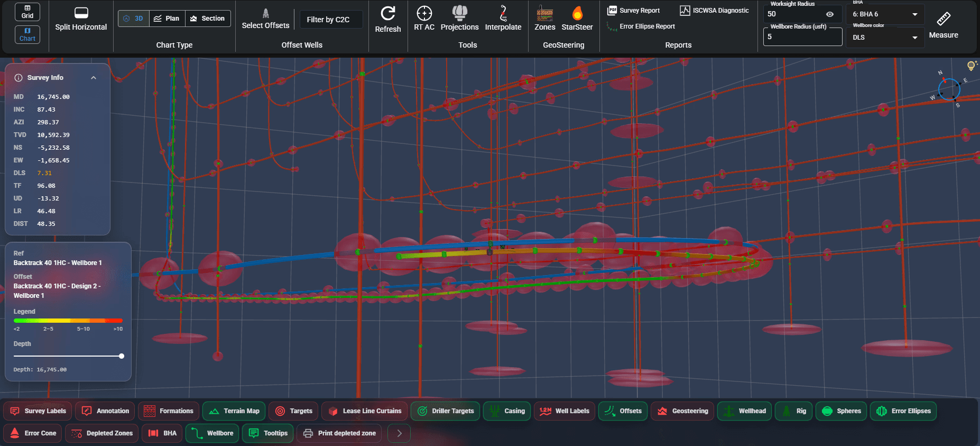The width and height of the screenshot is (980, 446).
Task: Open ISCWSA Diagnostic report
Action: 714,11
